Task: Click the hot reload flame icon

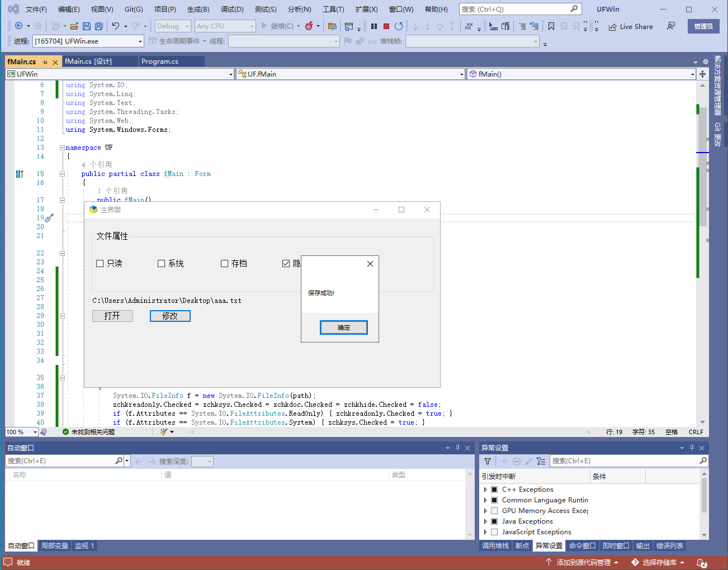Action: point(309,26)
